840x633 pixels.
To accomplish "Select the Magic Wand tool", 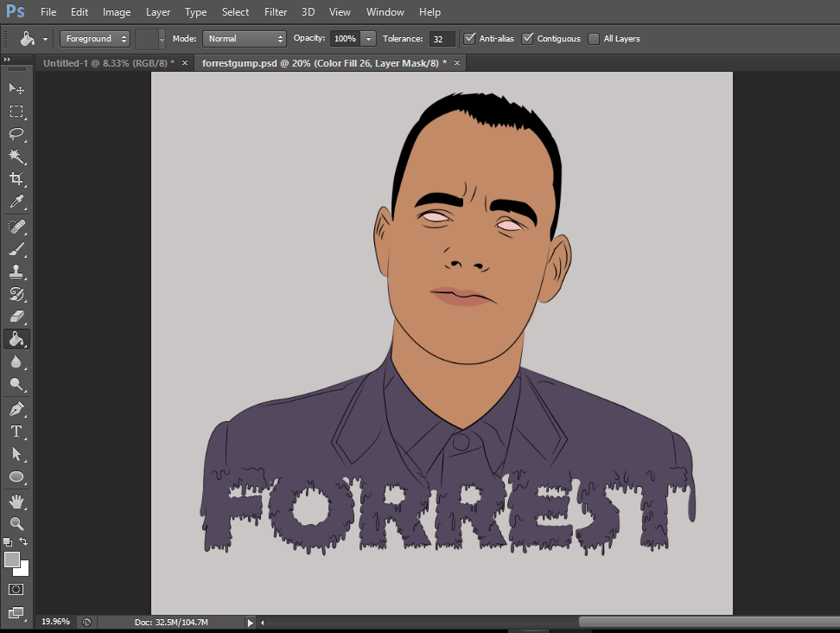I will [16, 157].
